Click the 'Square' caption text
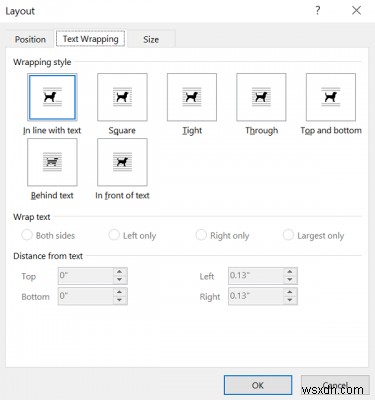375x400 pixels. pyautogui.click(x=122, y=130)
